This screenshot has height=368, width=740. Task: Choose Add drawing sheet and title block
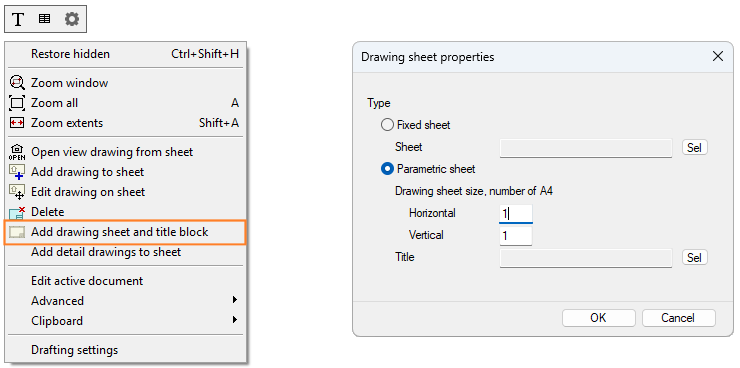(x=125, y=232)
